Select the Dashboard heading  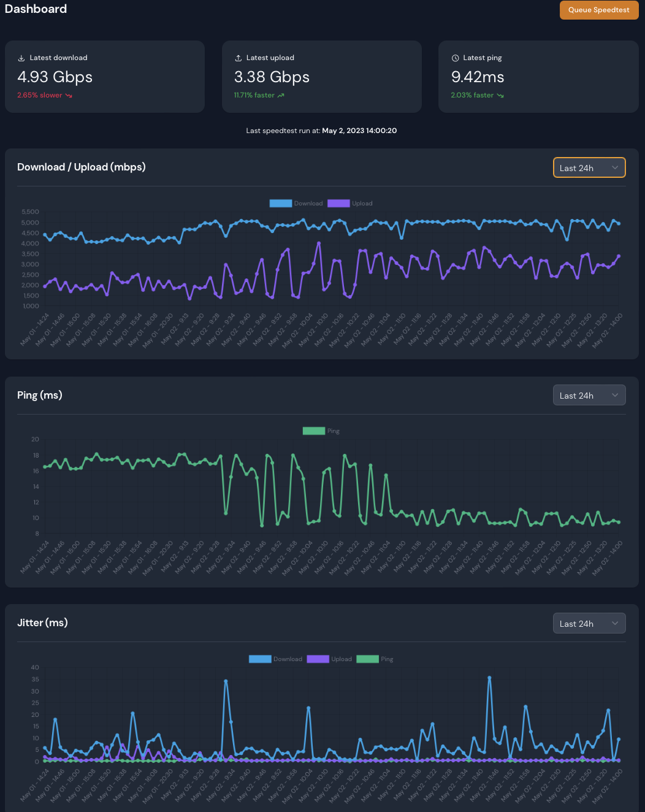coord(36,9)
